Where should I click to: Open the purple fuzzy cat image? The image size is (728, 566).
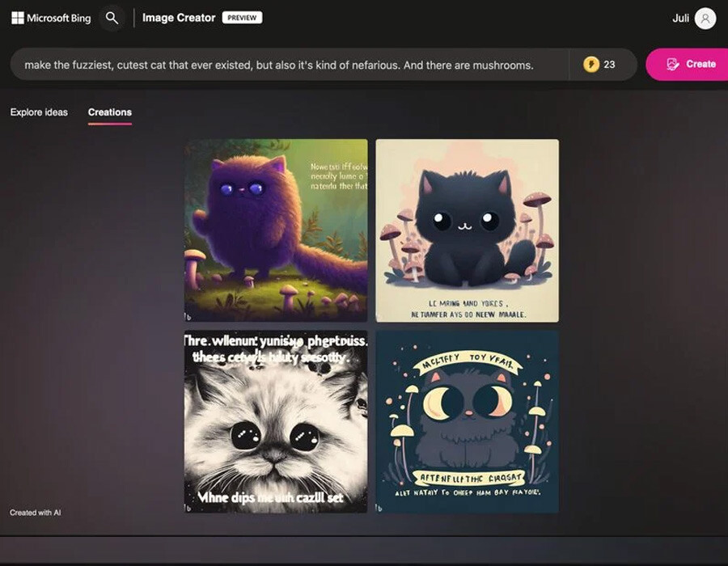276,230
